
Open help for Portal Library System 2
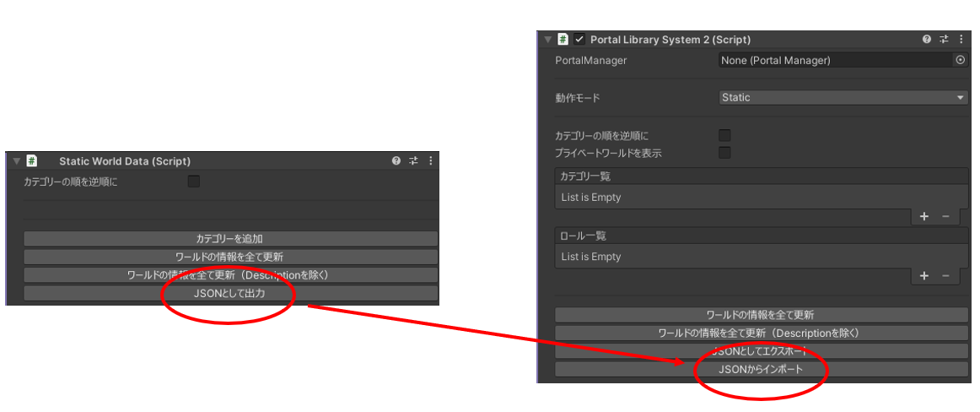pos(927,40)
